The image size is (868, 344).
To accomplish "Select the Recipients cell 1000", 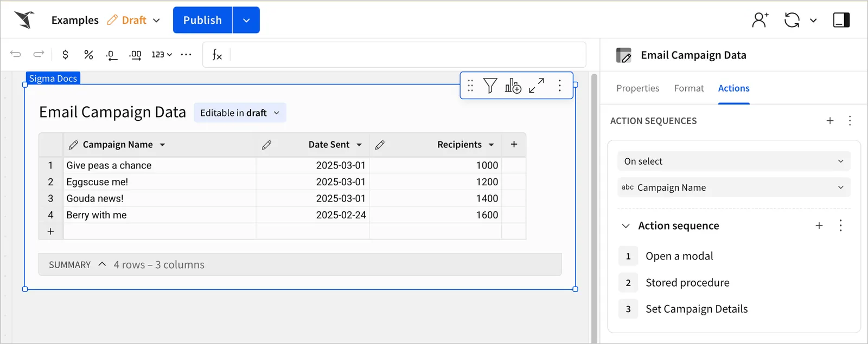I will 435,165.
